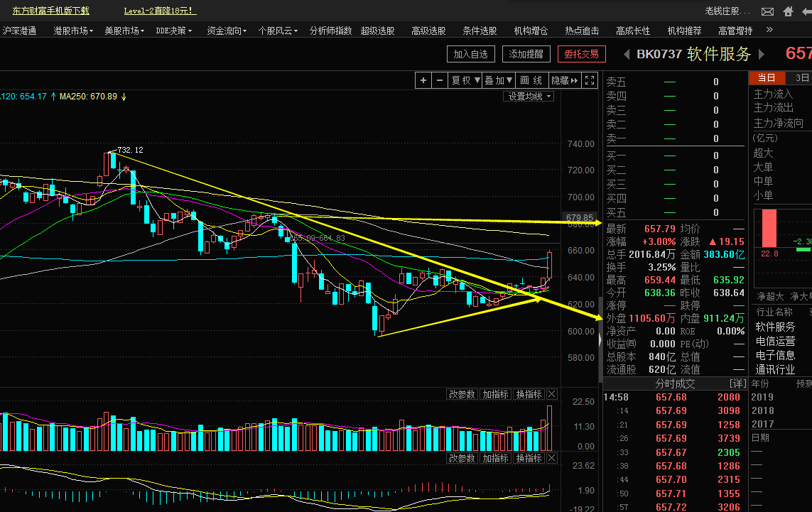The image size is (812, 512).
Task: Expand 港股市场 menu
Action: click(x=73, y=31)
